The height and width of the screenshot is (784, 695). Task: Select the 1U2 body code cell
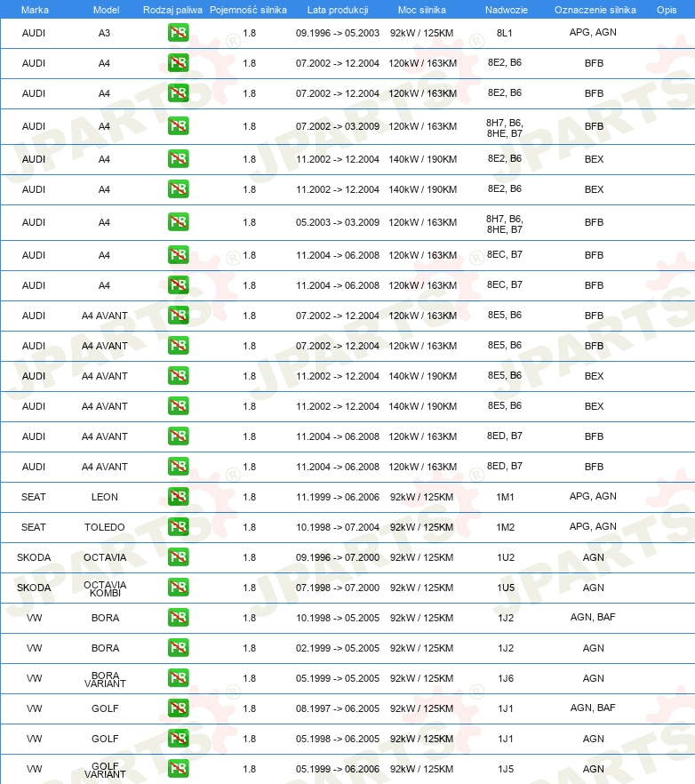coord(506,557)
